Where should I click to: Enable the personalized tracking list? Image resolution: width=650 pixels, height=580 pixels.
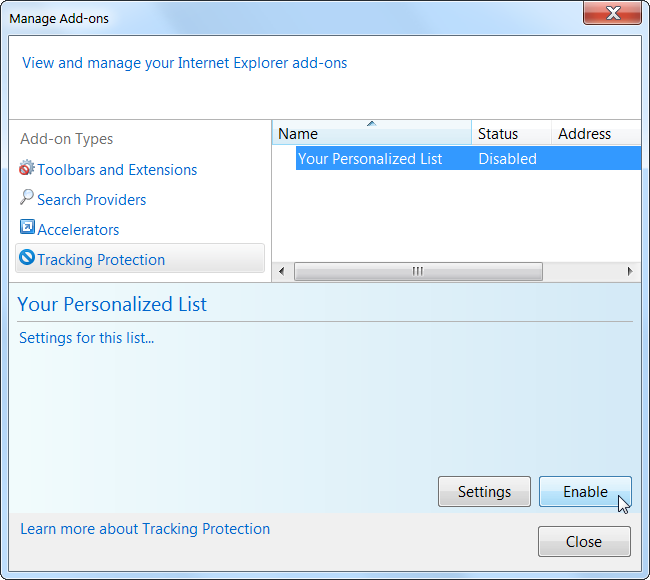(x=585, y=492)
